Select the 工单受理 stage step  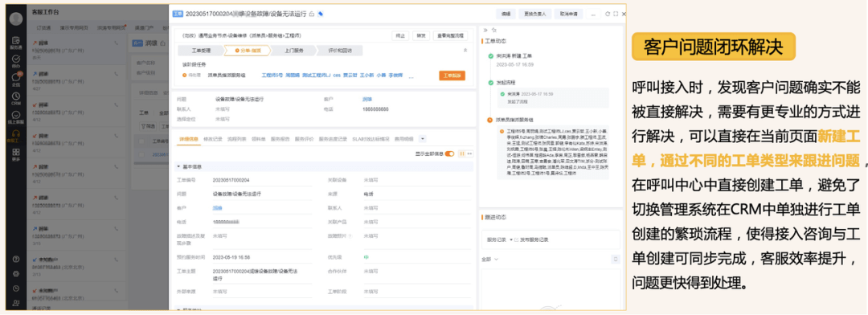pos(200,51)
